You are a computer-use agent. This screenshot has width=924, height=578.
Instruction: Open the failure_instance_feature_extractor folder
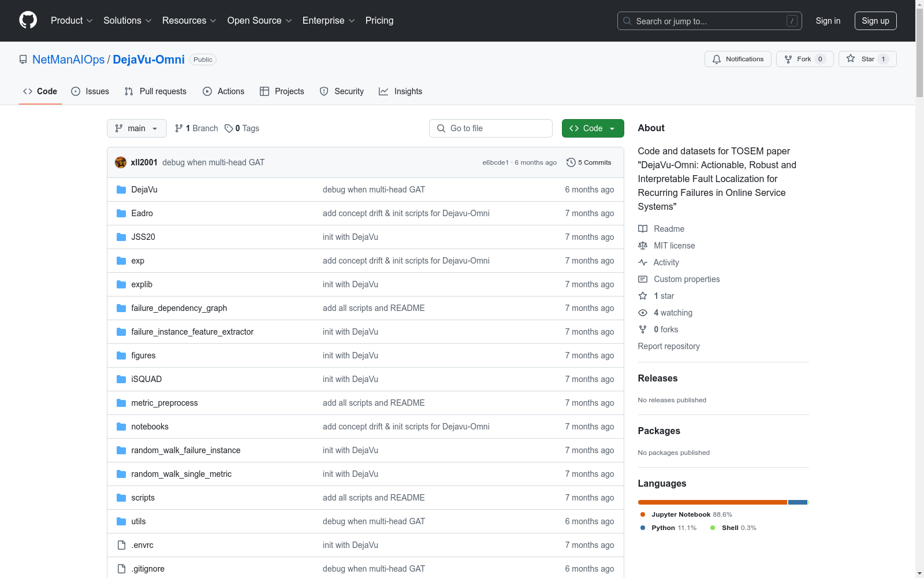click(192, 332)
